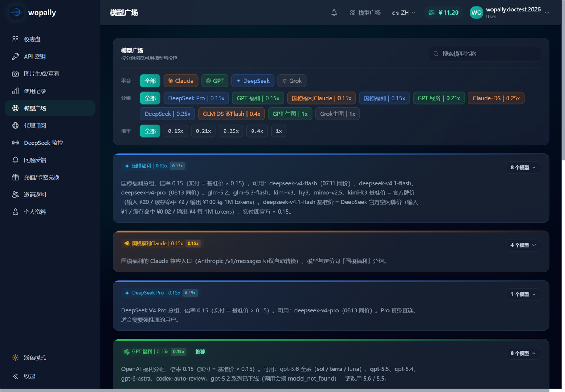
Task: Click the search magnifier icon
Action: pos(436,54)
